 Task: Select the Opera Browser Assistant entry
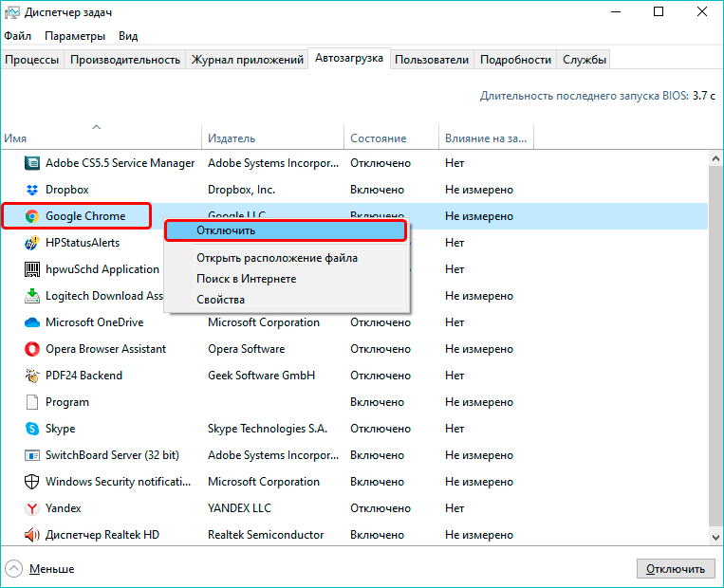105,349
